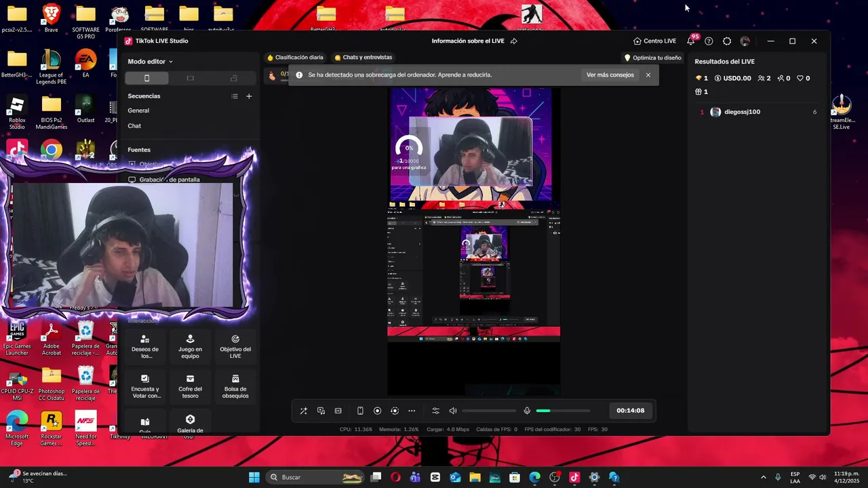Open Opera browser from taskbar
This screenshot has height=488, width=868.
point(395,477)
